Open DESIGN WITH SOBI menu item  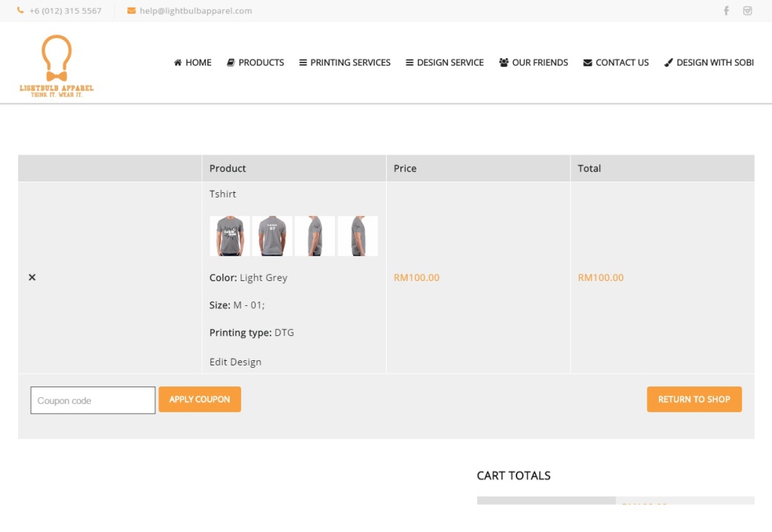[709, 63]
